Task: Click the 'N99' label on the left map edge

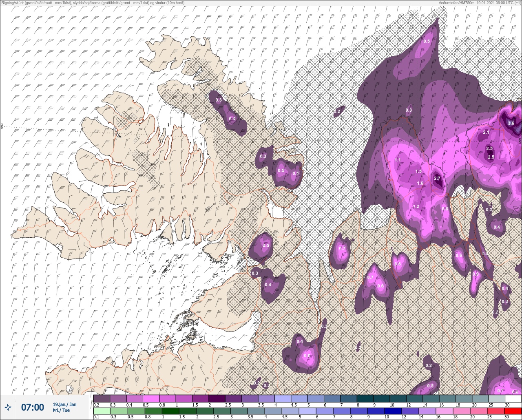Action: tap(2, 127)
